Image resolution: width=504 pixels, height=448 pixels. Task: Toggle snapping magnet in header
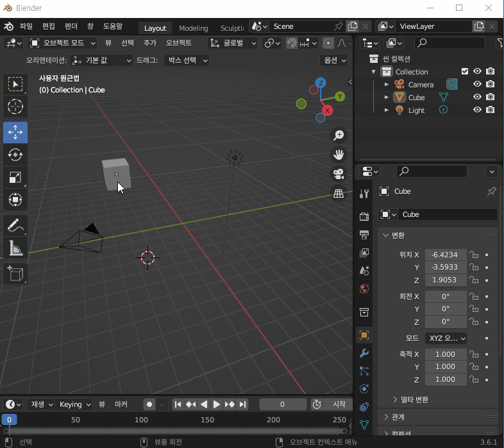pyautogui.click(x=292, y=43)
